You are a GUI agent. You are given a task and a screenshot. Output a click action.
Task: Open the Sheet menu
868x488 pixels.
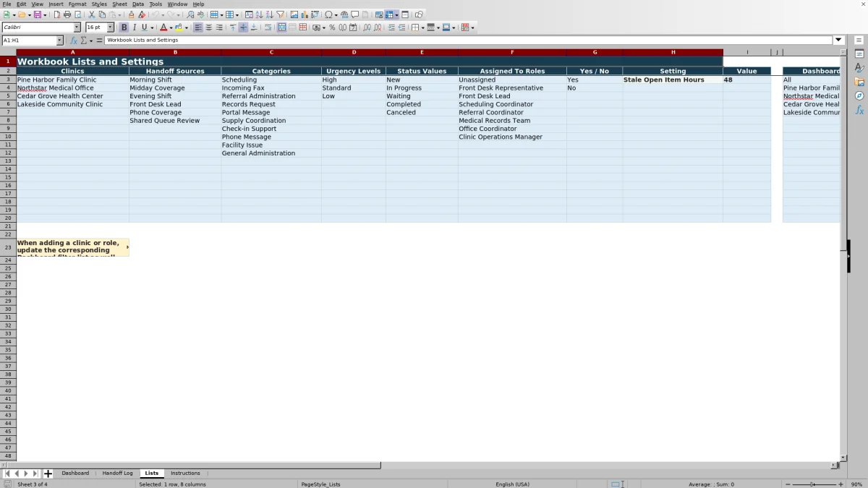point(119,4)
